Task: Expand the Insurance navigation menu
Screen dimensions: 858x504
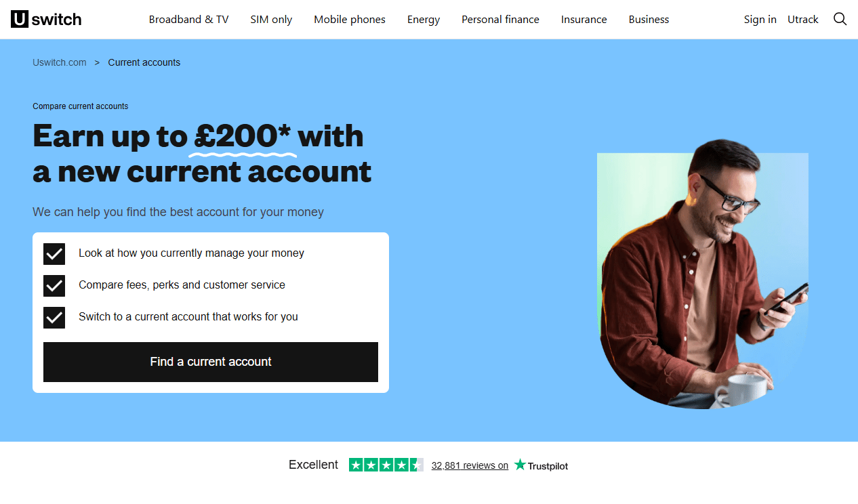Action: [x=584, y=20]
